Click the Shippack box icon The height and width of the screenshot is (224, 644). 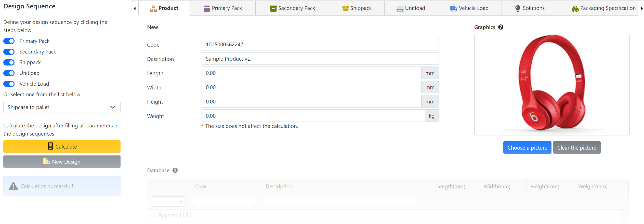click(345, 8)
